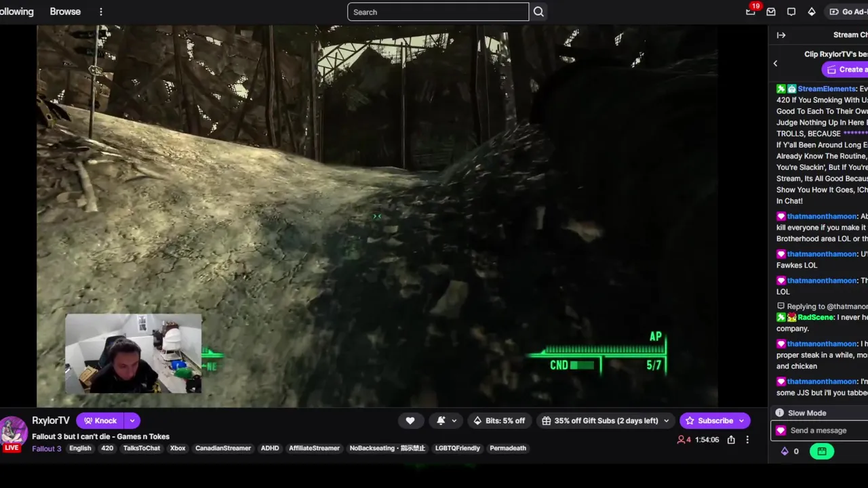Click the Bits: 5% off button

tap(499, 421)
